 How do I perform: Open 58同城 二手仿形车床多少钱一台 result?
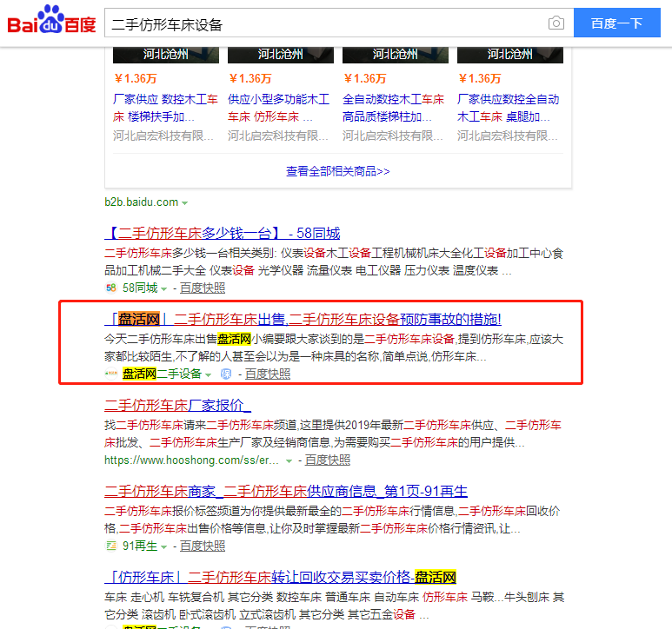pyautogui.click(x=222, y=234)
